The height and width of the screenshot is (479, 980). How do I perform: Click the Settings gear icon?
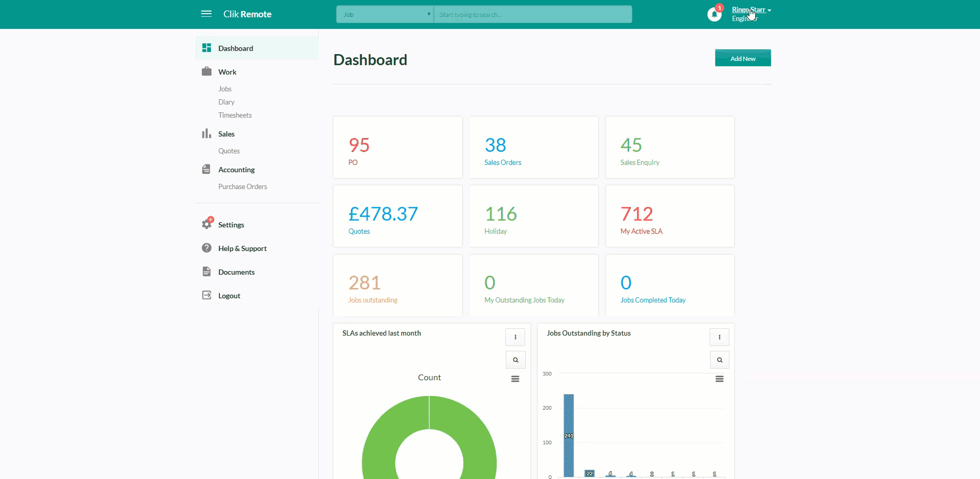click(x=207, y=224)
